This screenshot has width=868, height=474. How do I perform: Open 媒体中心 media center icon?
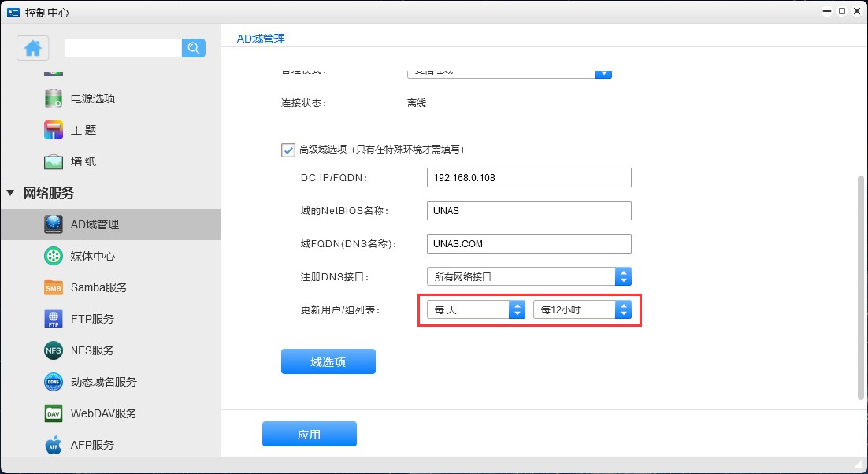(54, 256)
